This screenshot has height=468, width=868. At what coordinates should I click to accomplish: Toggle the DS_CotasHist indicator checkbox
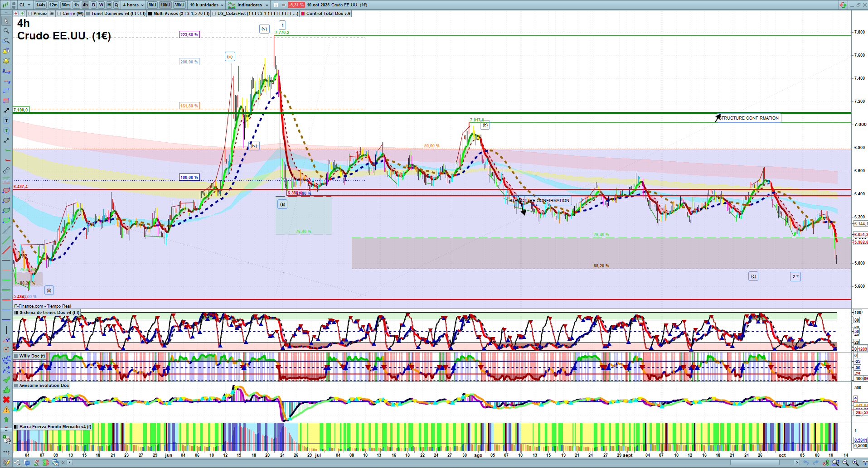pos(214,14)
